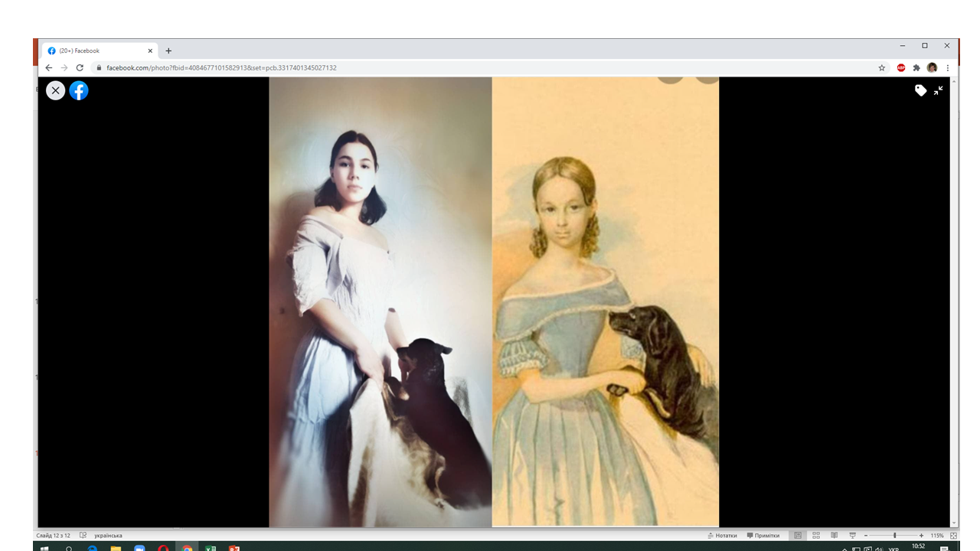Click the Facebook logo icon

[79, 90]
